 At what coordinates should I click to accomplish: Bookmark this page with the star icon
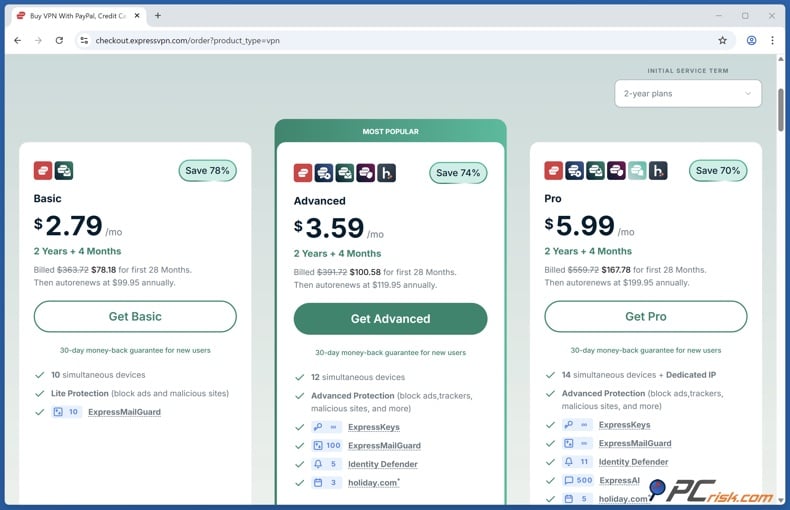tap(722, 40)
